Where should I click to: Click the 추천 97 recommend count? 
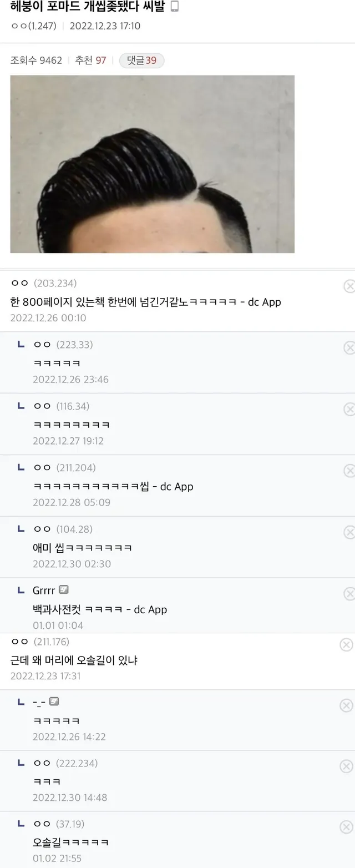pyautogui.click(x=90, y=60)
